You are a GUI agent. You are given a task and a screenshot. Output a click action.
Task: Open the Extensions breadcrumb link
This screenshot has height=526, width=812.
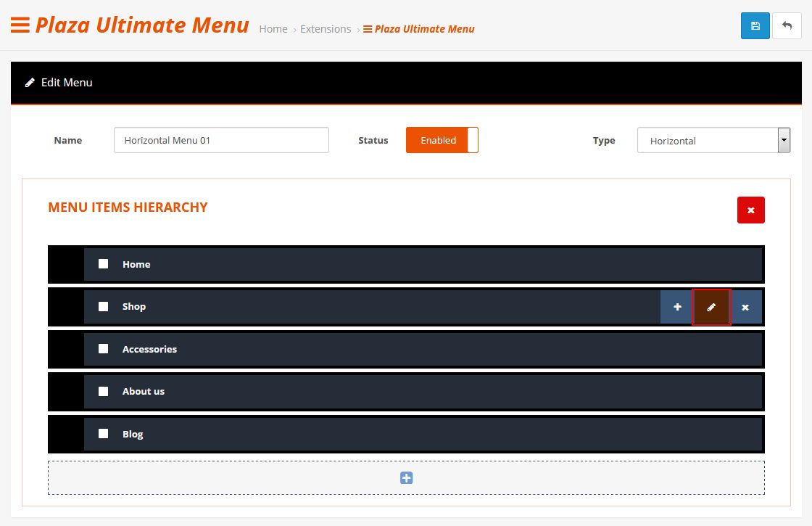click(326, 29)
